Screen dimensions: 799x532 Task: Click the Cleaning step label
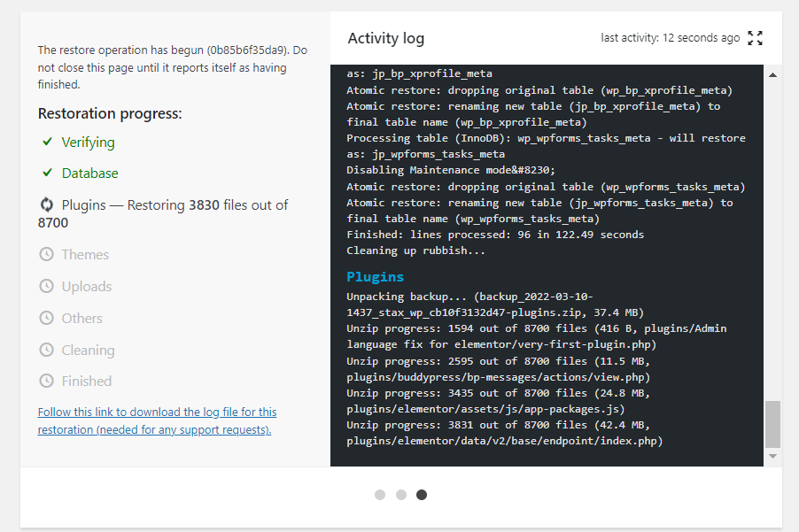pyautogui.click(x=89, y=351)
